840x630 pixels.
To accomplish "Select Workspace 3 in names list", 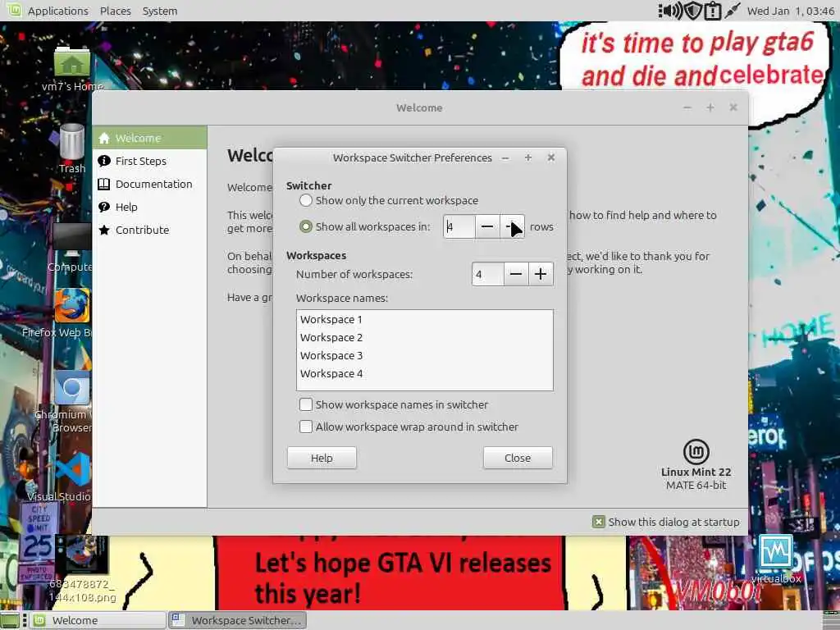I will 424,356.
